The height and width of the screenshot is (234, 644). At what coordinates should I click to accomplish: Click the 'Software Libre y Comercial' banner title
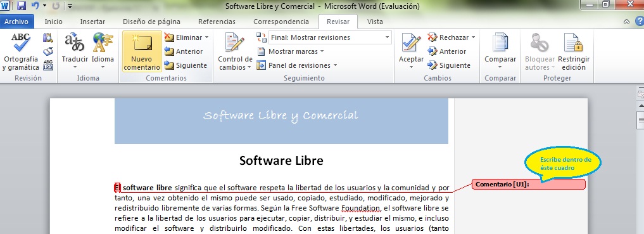[x=281, y=115]
